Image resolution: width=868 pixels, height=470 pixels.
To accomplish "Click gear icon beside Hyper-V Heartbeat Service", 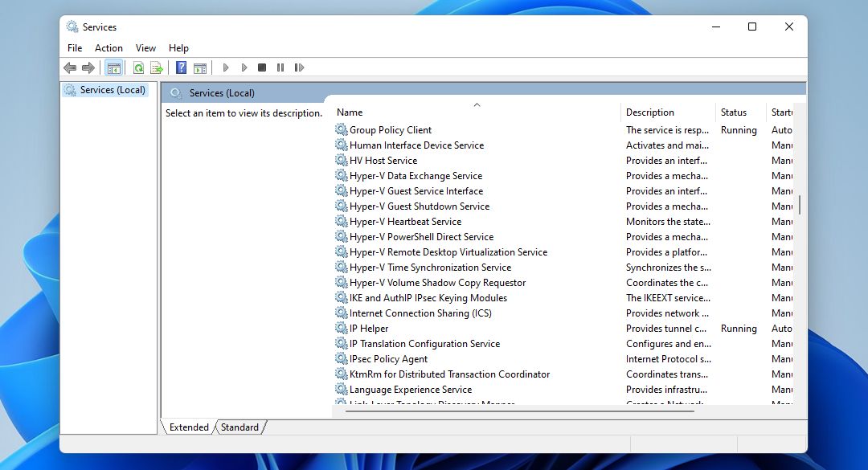I will [x=341, y=222].
